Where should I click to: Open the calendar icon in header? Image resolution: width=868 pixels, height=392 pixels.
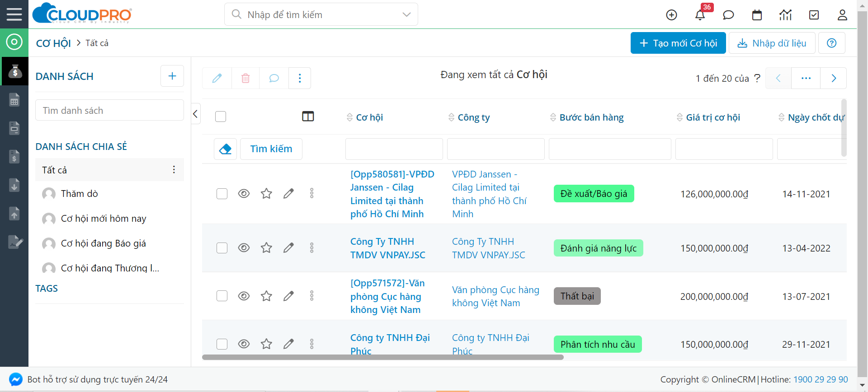pos(757,15)
